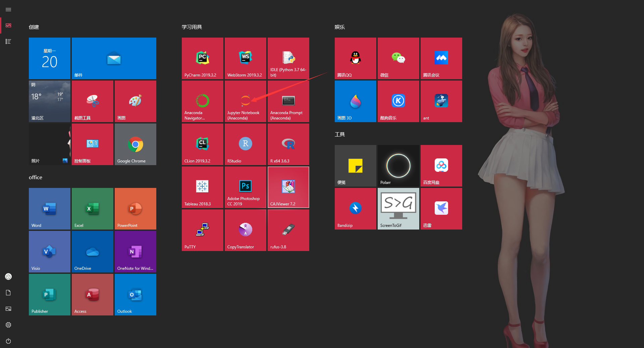The width and height of the screenshot is (644, 348).
Task: Switch to all apps list view
Action: (x=8, y=42)
